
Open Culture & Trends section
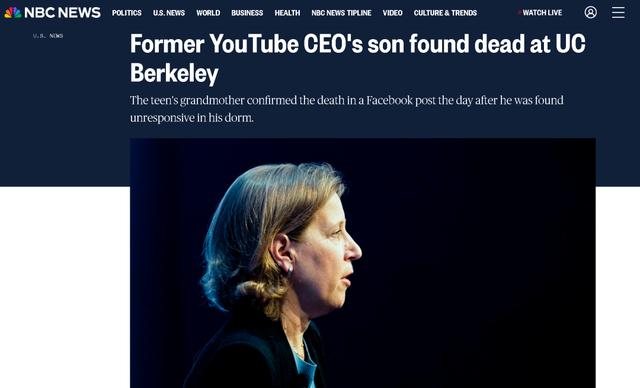coord(445,13)
